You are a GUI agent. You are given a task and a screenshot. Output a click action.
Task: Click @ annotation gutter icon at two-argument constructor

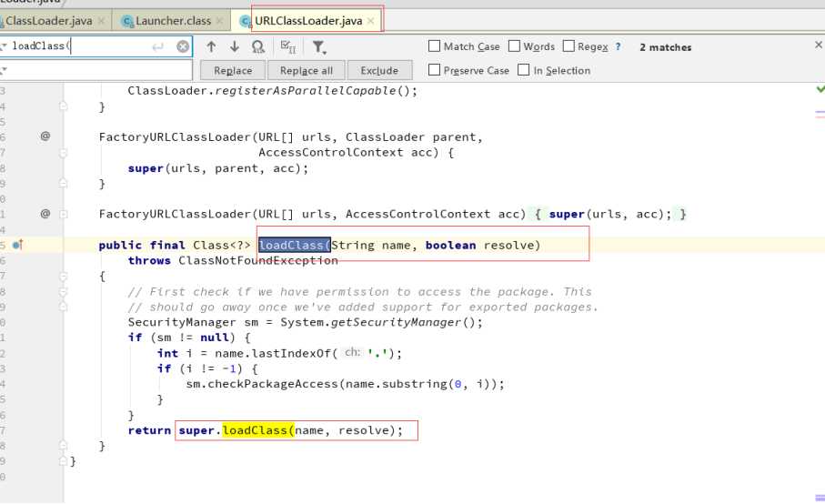coord(45,214)
